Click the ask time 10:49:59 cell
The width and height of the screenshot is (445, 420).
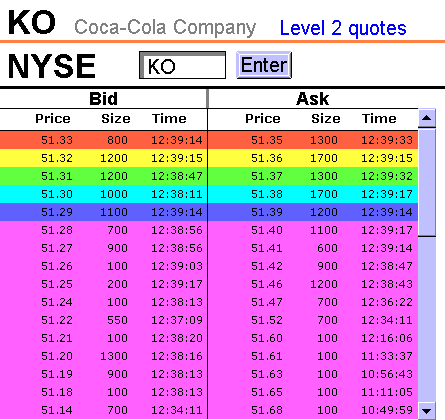[387, 410]
